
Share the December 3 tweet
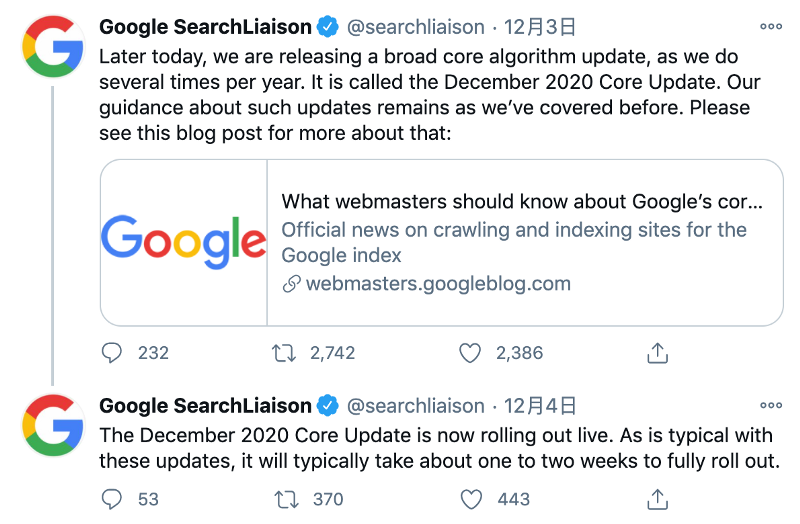[x=658, y=353]
